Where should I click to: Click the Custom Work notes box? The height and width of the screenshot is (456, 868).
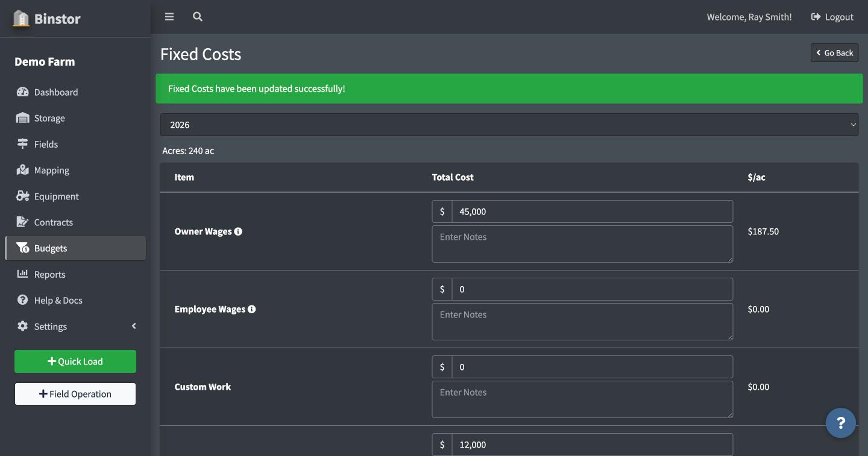(582, 399)
